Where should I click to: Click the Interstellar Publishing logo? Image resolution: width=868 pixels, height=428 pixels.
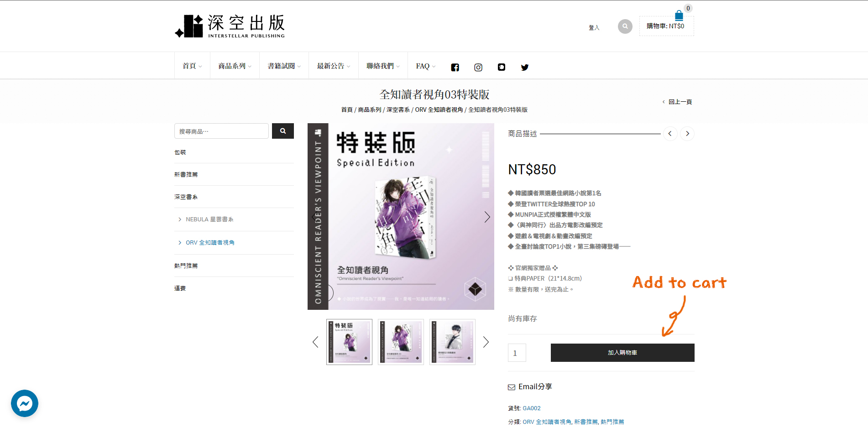[x=230, y=26]
